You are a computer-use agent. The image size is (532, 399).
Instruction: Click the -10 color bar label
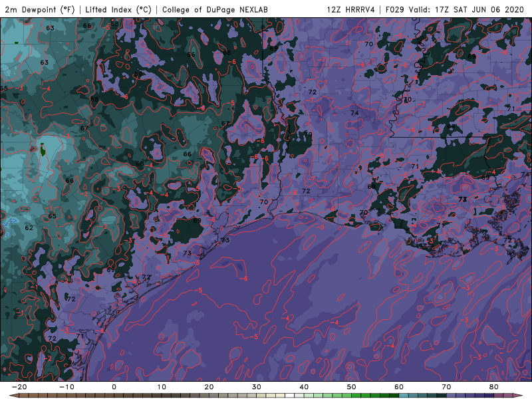66,387
